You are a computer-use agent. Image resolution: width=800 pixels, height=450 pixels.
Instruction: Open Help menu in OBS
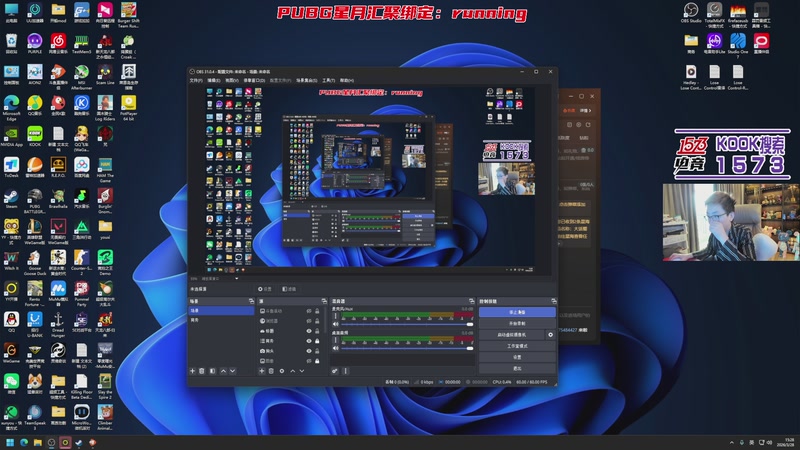[x=346, y=80]
